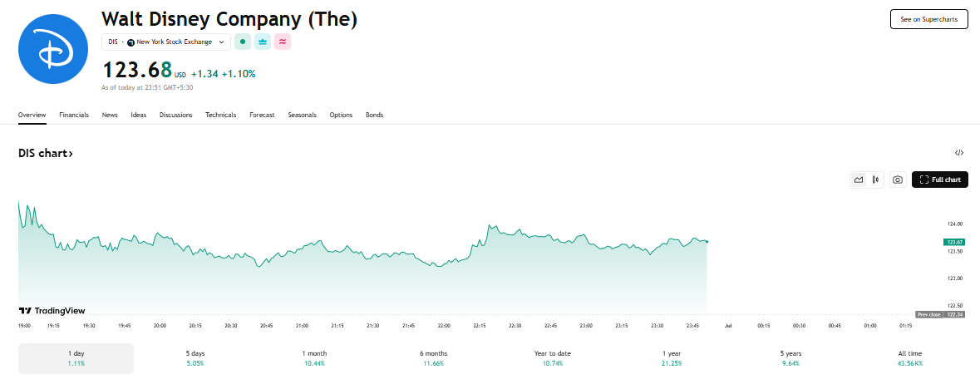Switch to the Technicals tab
The image size is (980, 379).
point(220,115)
